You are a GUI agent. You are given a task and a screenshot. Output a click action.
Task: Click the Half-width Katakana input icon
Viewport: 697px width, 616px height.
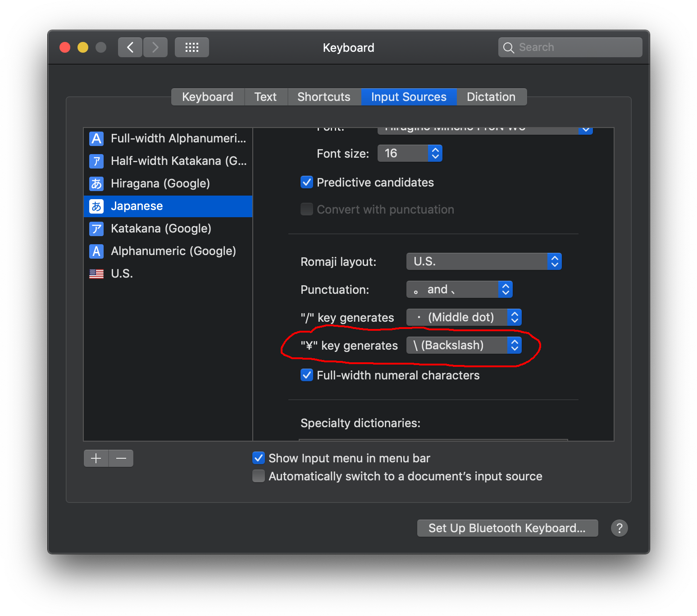96,161
